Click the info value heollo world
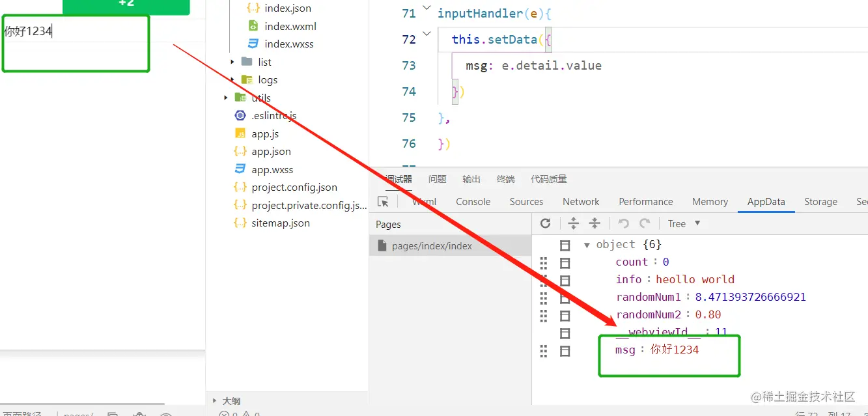Viewport: 868px width, 416px height. 695,279
